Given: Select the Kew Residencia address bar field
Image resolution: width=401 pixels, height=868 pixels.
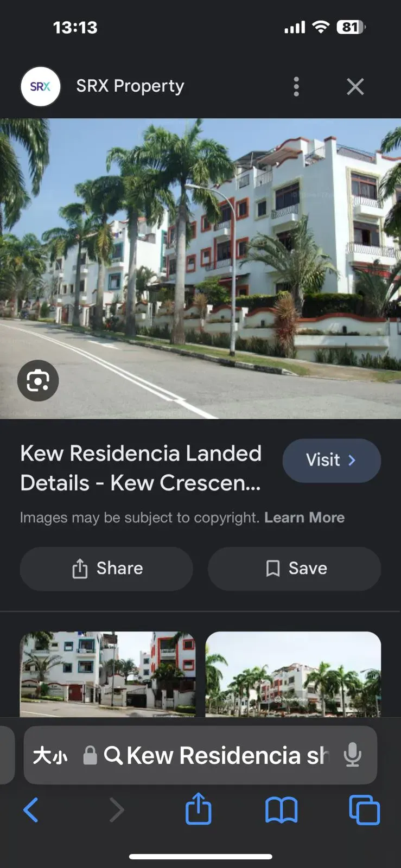Looking at the screenshot, I should (200, 755).
